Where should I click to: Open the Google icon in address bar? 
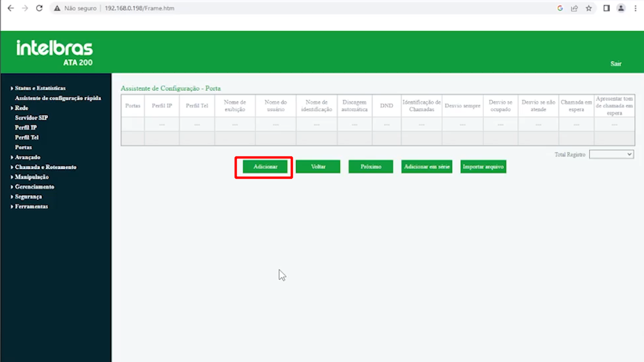pos(560,8)
